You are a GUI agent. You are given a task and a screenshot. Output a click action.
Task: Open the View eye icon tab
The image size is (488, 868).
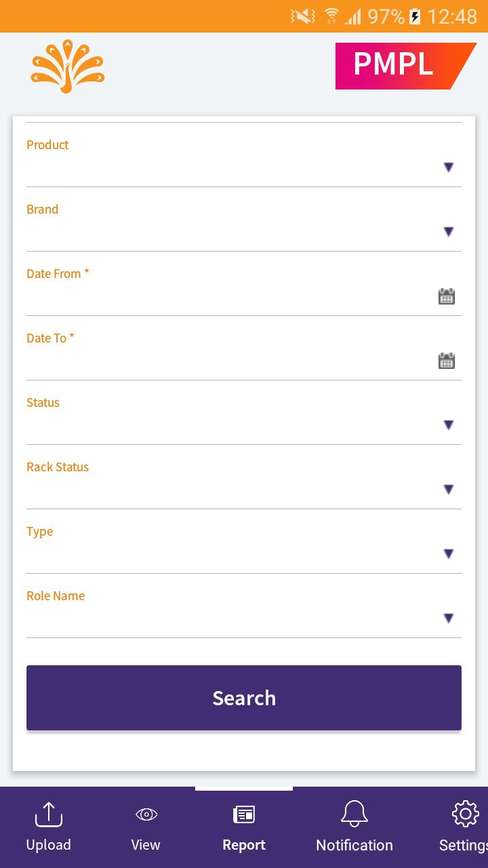click(146, 814)
